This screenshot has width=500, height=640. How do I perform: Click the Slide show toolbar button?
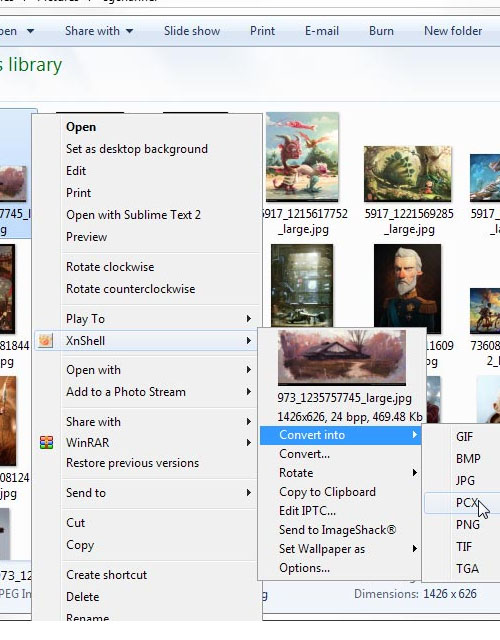coord(192,31)
